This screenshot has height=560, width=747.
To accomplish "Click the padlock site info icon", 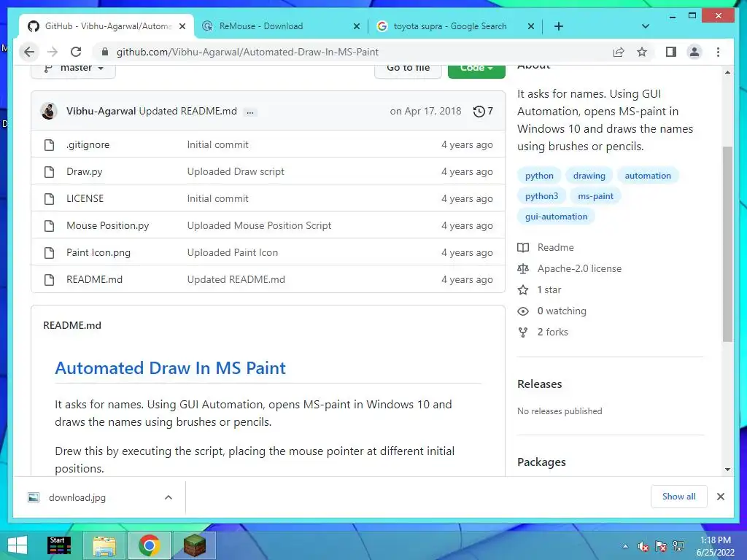I will pyautogui.click(x=105, y=52).
